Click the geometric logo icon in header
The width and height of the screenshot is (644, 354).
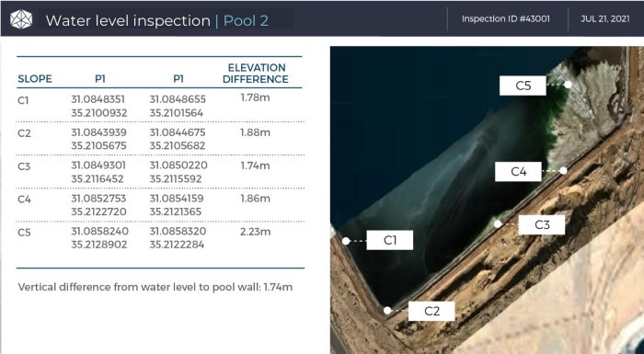tap(21, 19)
